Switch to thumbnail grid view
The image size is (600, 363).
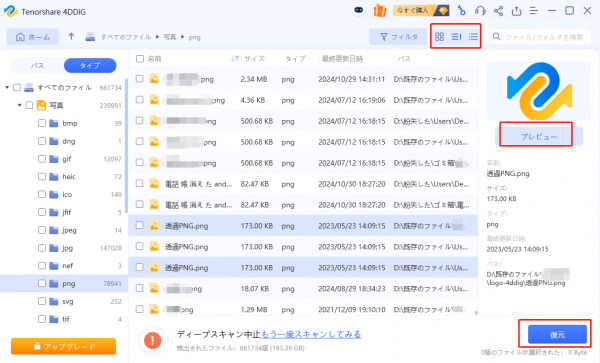click(440, 37)
